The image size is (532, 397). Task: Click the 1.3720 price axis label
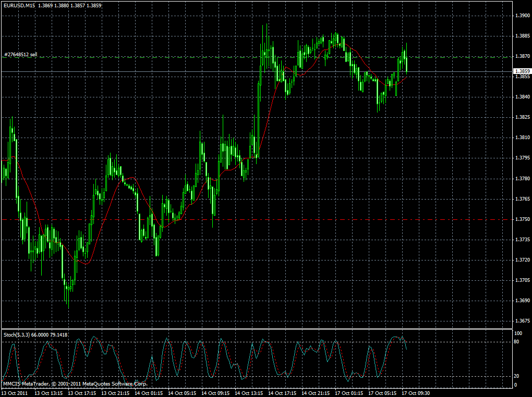522,260
